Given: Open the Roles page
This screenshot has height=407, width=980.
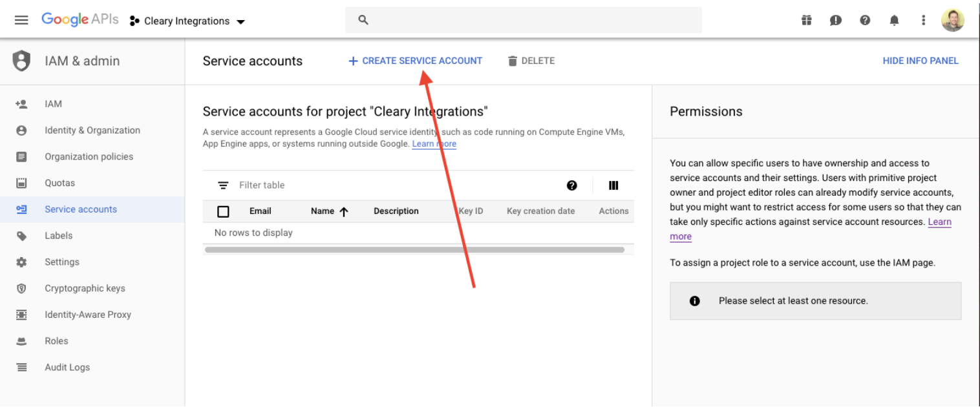Looking at the screenshot, I should (56, 341).
